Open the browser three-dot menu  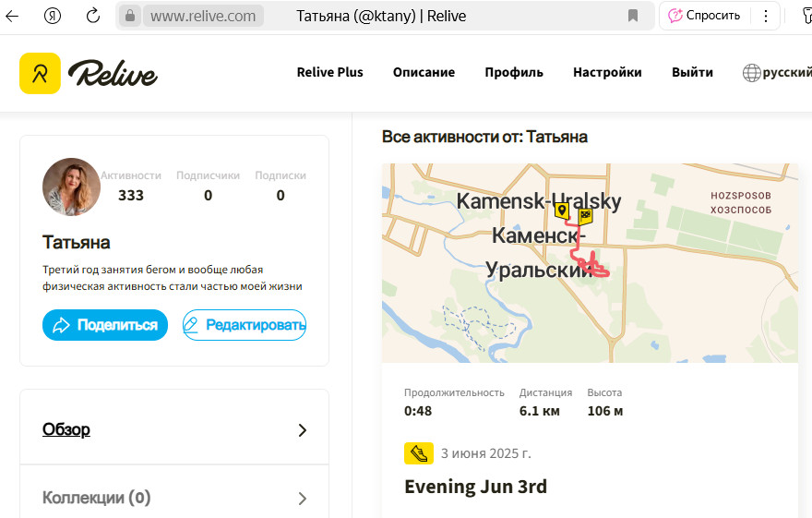point(765,16)
